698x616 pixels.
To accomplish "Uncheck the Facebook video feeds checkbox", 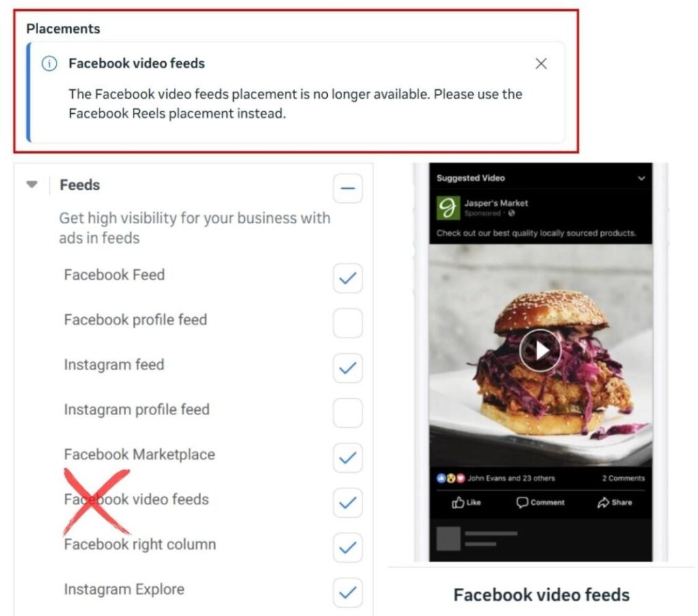I will 348,503.
